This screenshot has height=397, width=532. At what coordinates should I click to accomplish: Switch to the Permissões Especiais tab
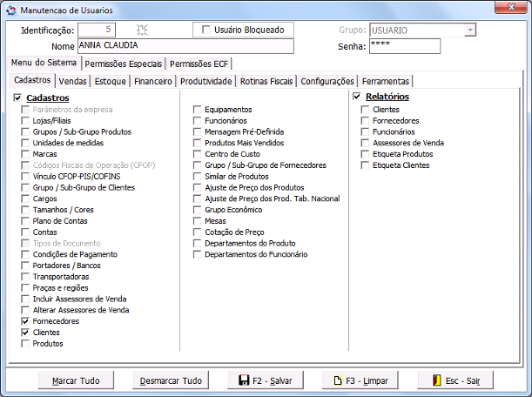(x=124, y=64)
